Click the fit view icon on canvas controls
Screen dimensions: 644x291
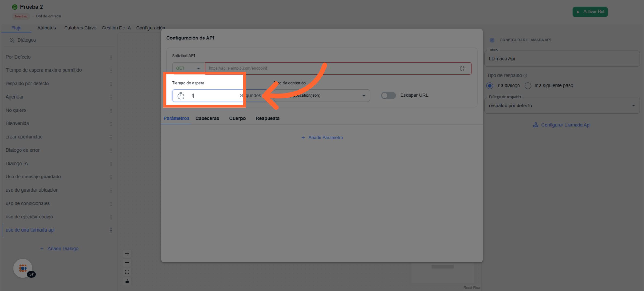[127, 272]
